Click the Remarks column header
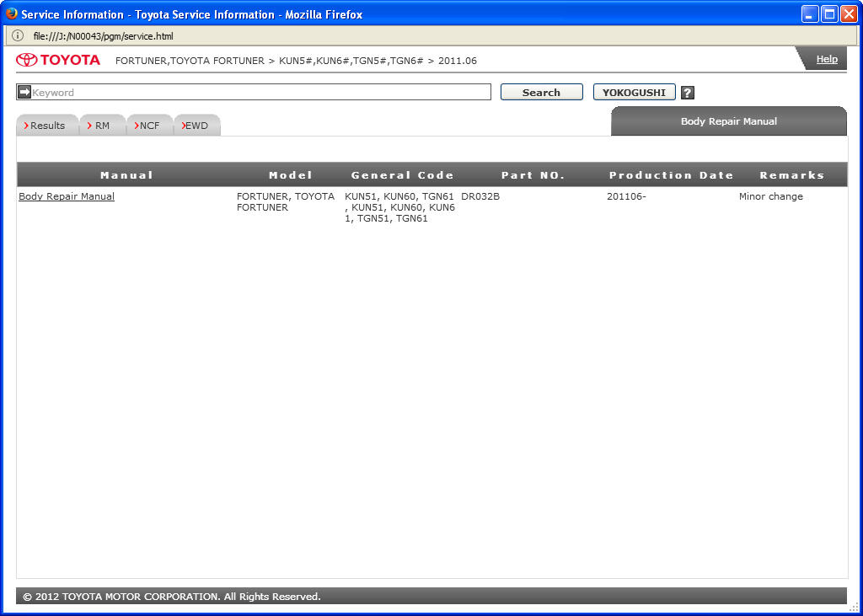Screen dimensions: 863x616 click(x=792, y=175)
